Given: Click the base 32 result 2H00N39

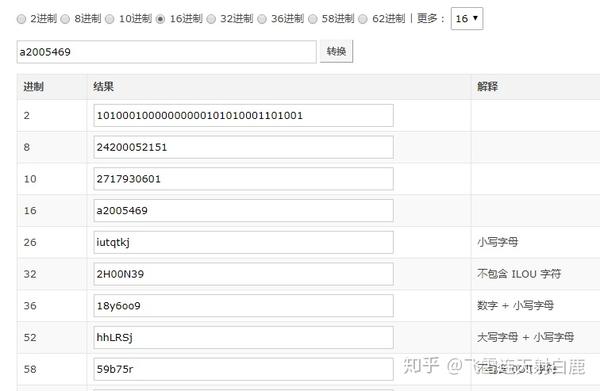Looking at the screenshot, I should [x=243, y=274].
